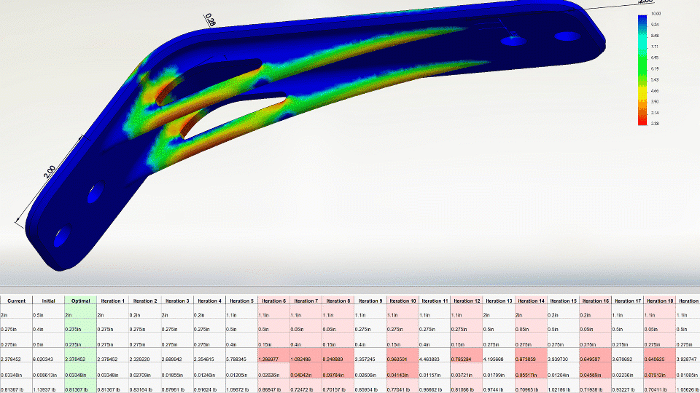Select the Iteration 5 column header
Image resolution: width=700 pixels, height=393 pixels.
click(x=242, y=301)
